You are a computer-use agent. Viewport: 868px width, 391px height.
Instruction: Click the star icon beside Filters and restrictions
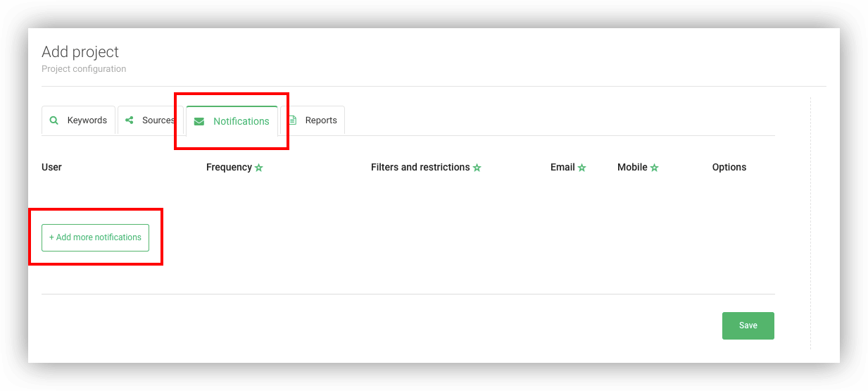pyautogui.click(x=477, y=168)
